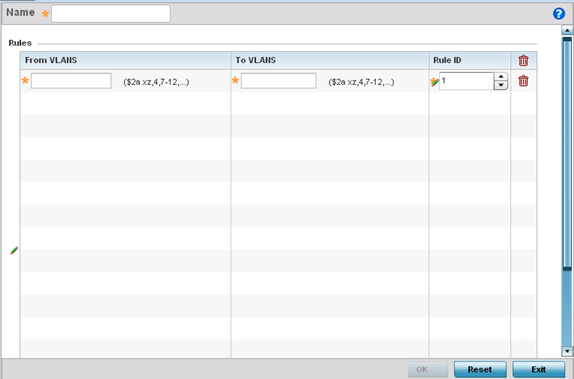The image size is (574, 379).
Task: Focus the Name input field
Action: coord(111,14)
